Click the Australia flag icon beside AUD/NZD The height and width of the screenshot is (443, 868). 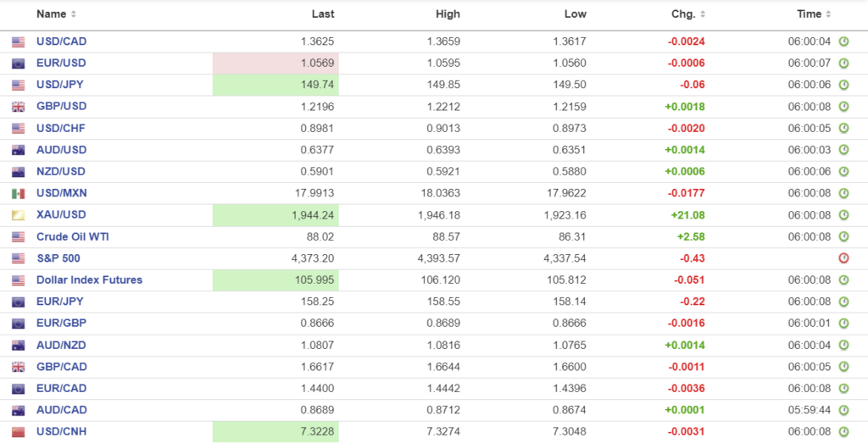pos(18,346)
